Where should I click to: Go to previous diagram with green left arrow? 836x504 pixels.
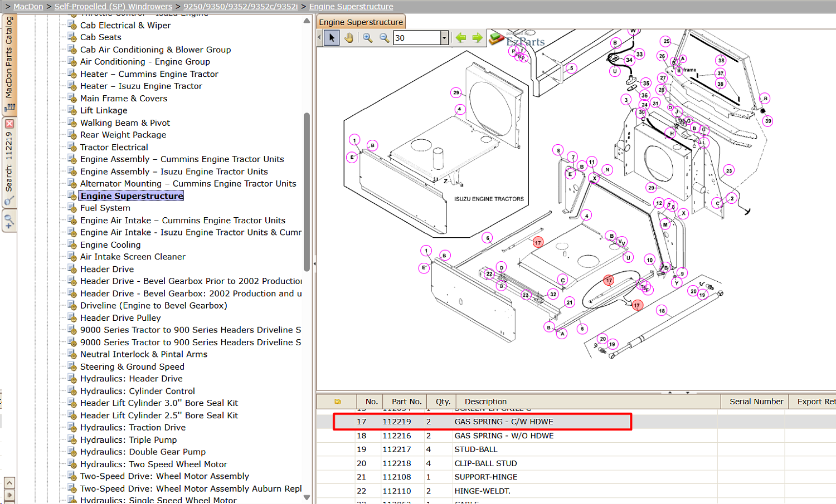pyautogui.click(x=461, y=38)
